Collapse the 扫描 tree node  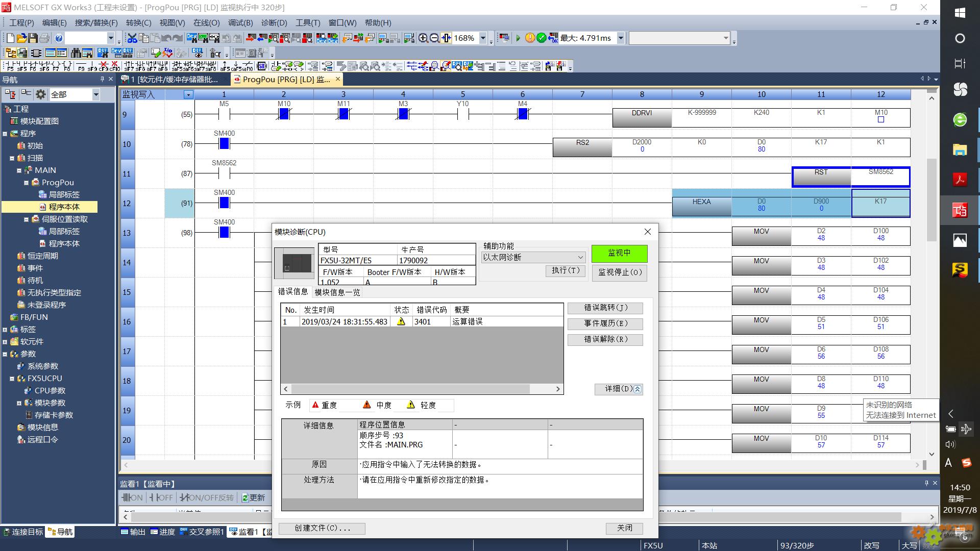(12, 158)
